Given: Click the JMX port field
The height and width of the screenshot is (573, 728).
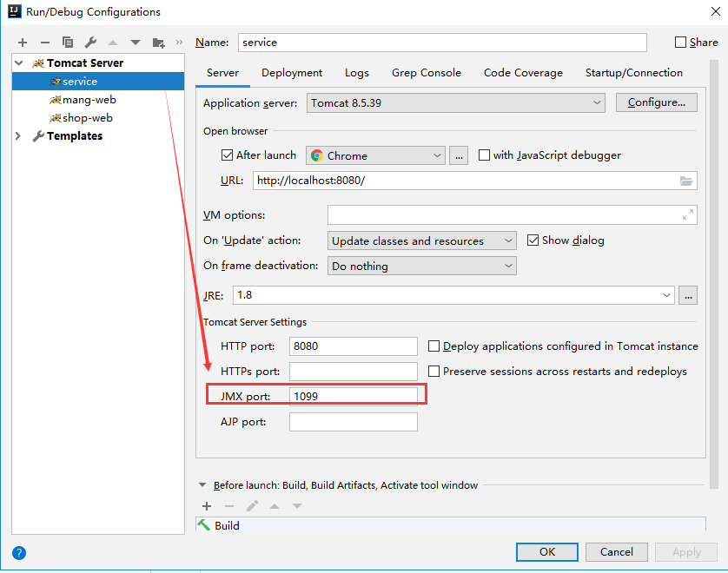Looking at the screenshot, I should tap(354, 396).
